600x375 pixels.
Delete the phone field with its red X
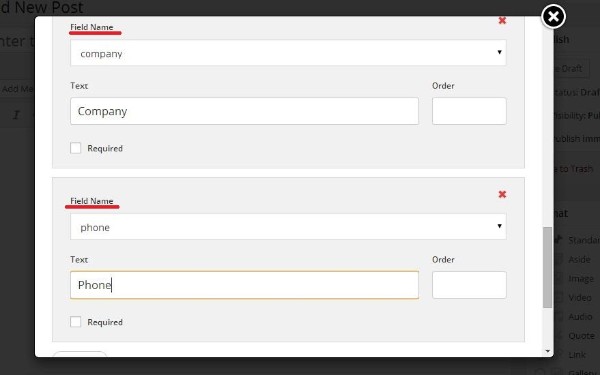pos(502,194)
